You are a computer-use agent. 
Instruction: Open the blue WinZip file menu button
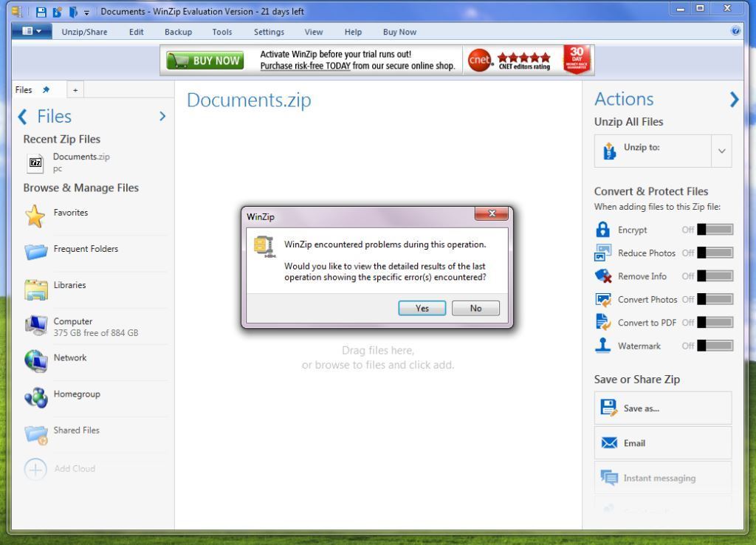31,31
